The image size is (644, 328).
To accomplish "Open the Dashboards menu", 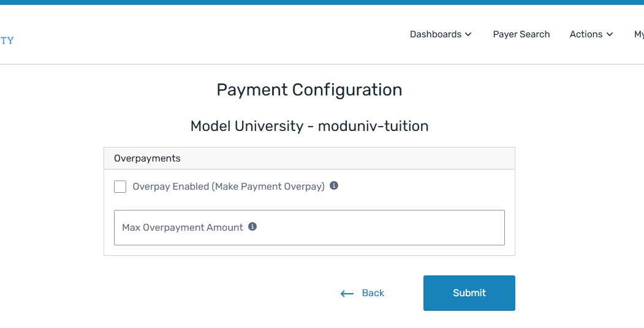I will pyautogui.click(x=436, y=34).
